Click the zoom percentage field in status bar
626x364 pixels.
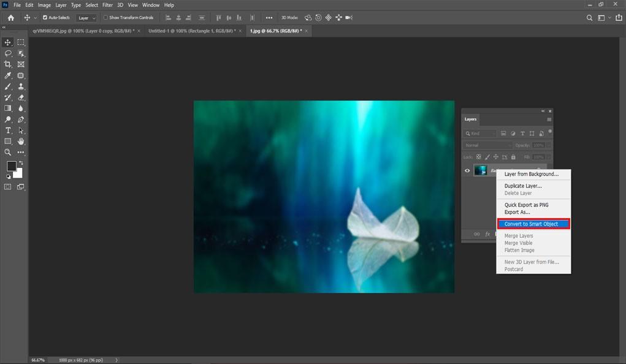pos(39,360)
